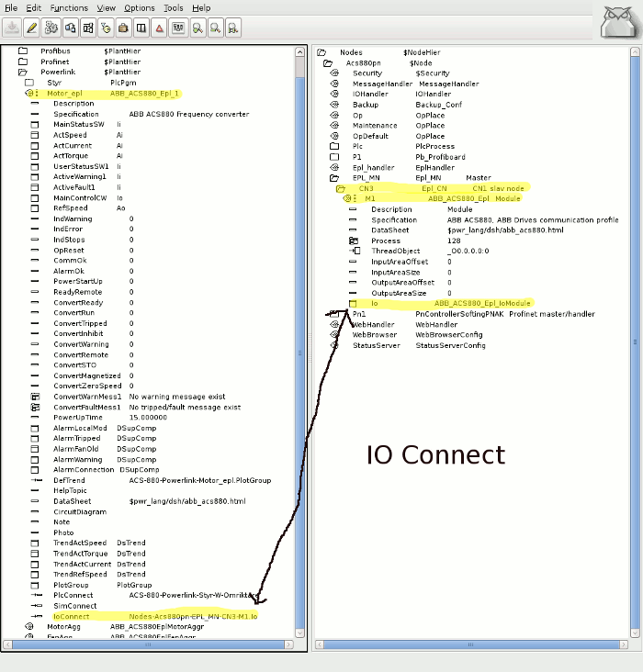Open the Edit menu
Viewport: 643px width, 672px height.
tap(33, 7)
